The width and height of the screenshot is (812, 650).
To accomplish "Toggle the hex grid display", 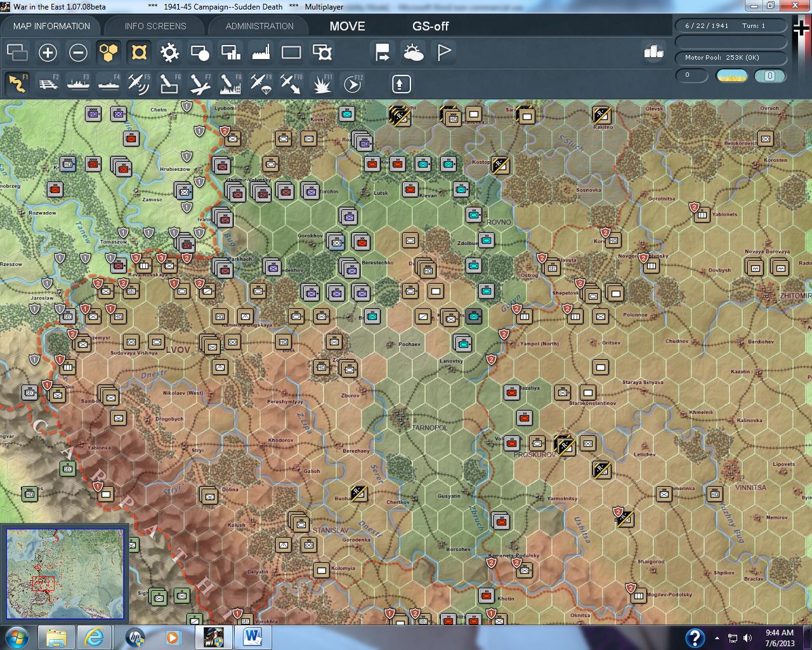I will click(108, 53).
